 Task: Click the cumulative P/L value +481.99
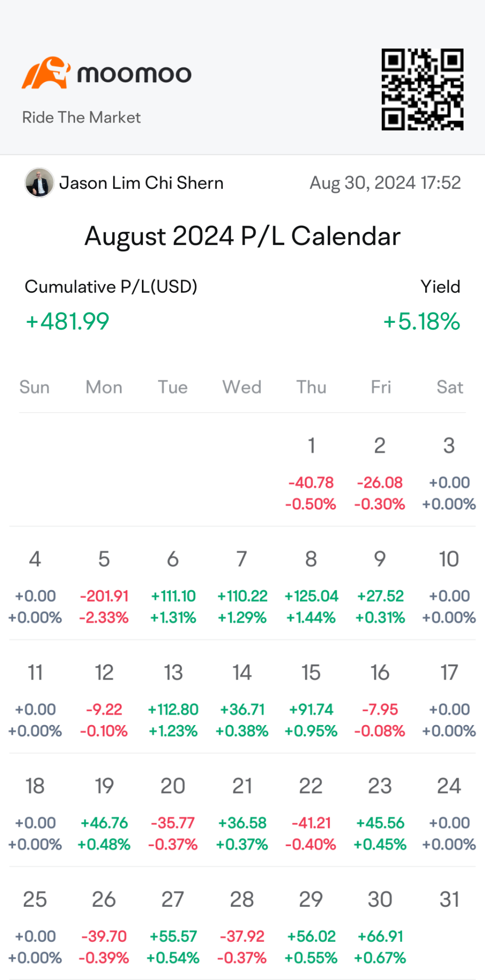tap(67, 321)
